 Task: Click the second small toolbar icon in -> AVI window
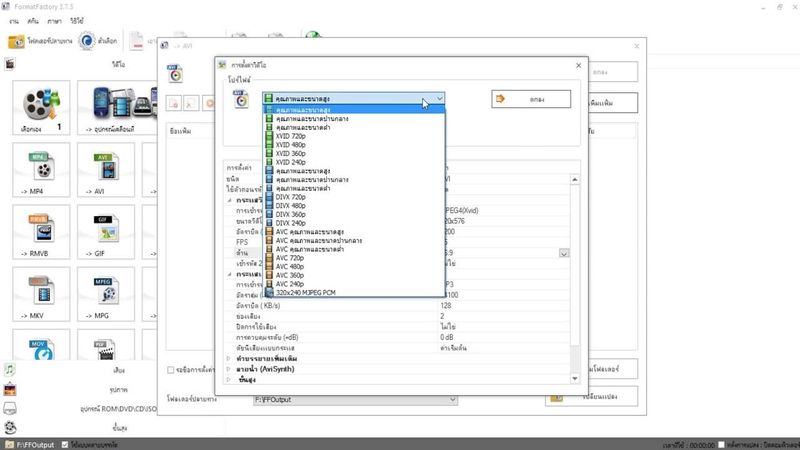[x=191, y=103]
